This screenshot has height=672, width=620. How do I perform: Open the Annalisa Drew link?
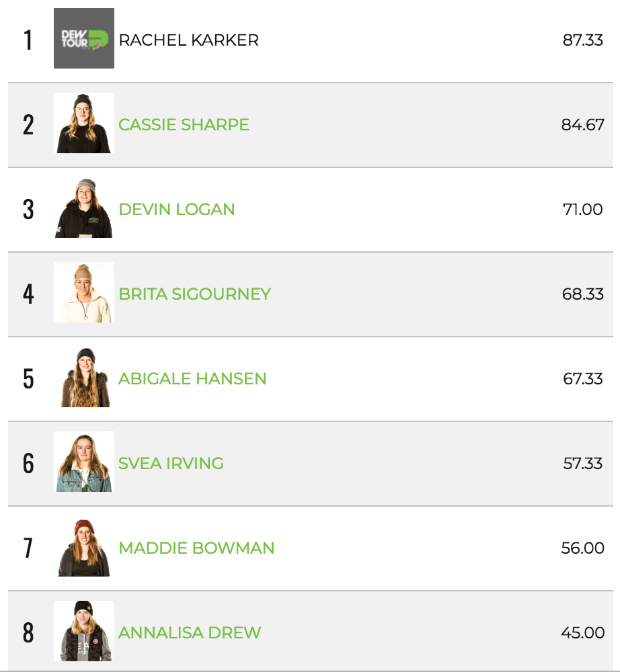[190, 632]
